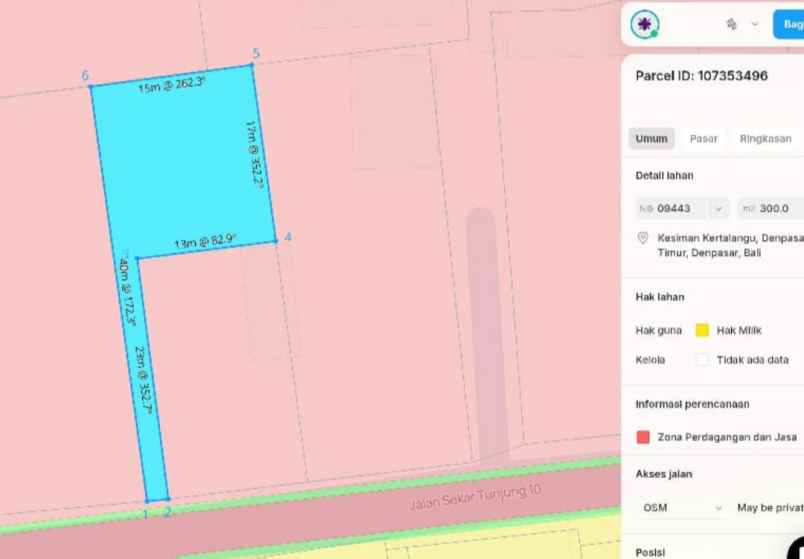The image size is (804, 559).
Task: Choose the yellow Hak Milik swatch
Action: coord(702,330)
